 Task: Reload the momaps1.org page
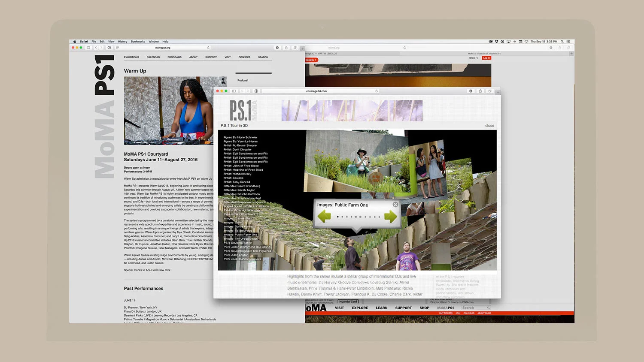click(x=208, y=48)
